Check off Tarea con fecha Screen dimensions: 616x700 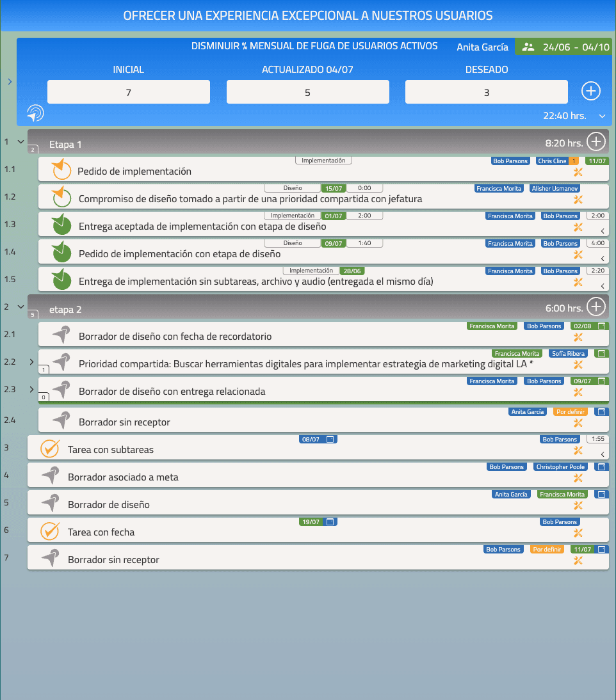click(50, 531)
